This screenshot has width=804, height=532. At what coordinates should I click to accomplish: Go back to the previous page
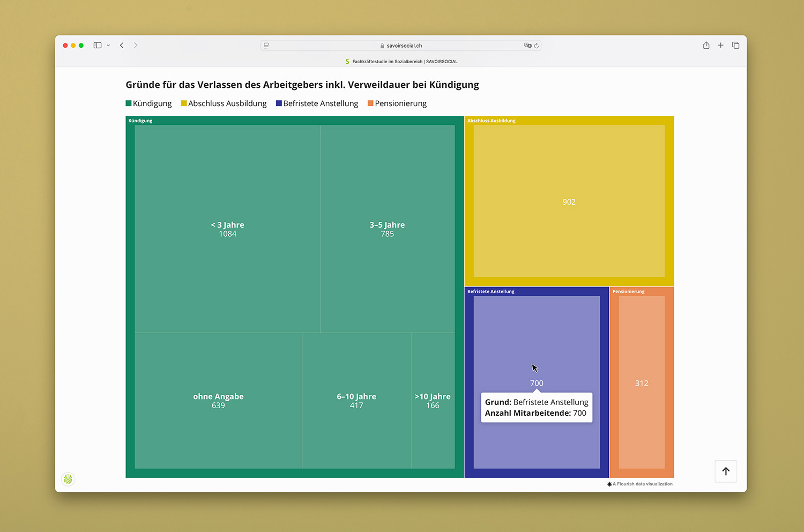point(122,46)
